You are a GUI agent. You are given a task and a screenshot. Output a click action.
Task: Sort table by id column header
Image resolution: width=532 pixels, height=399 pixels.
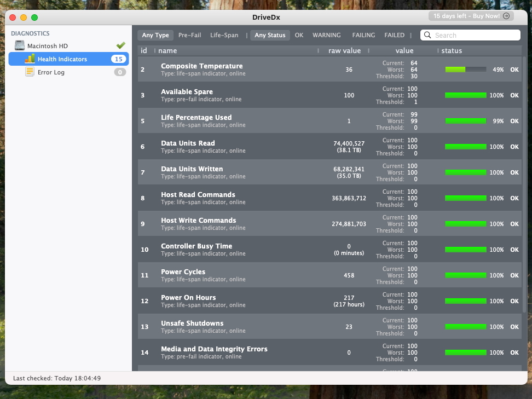pos(144,50)
